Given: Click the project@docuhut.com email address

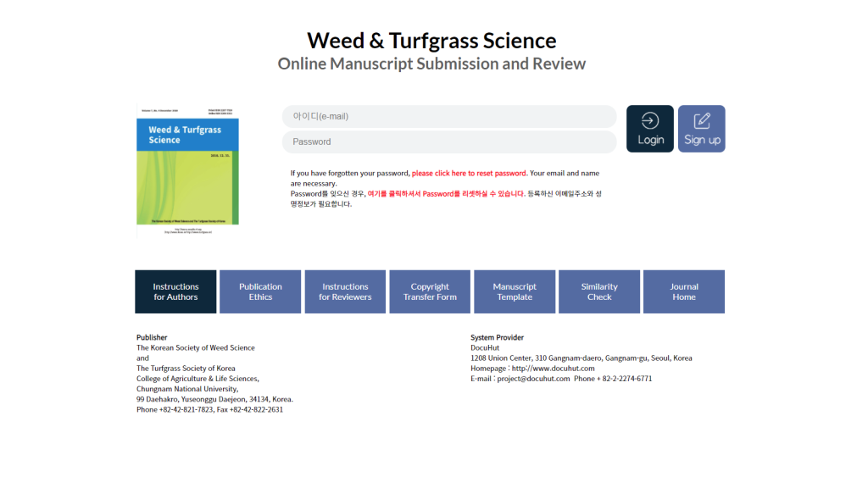Looking at the screenshot, I should [x=533, y=379].
